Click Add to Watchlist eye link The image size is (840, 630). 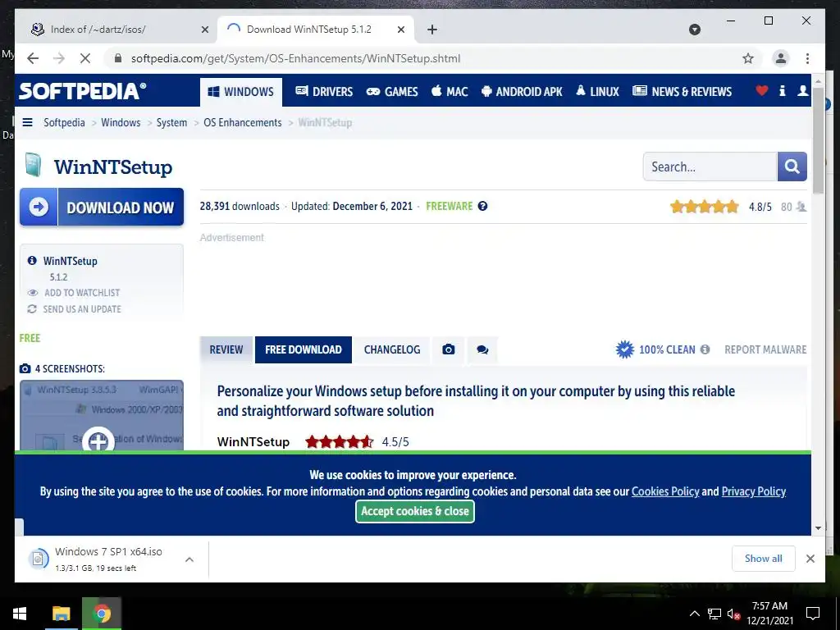[74, 293]
